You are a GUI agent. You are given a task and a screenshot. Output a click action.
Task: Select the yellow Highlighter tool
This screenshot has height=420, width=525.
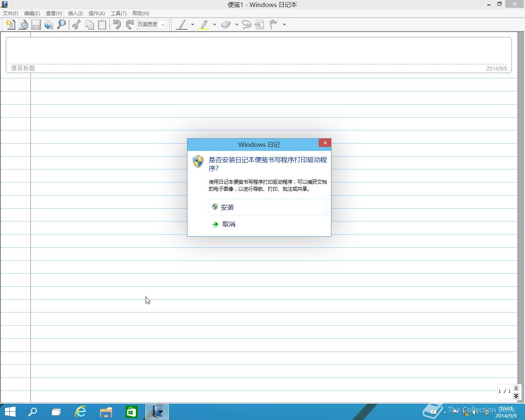(x=204, y=25)
